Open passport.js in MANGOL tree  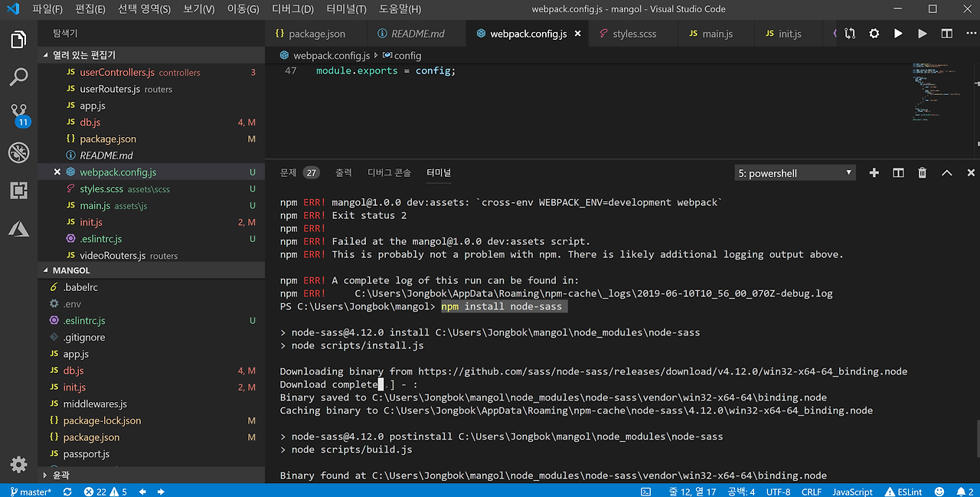click(152, 453)
